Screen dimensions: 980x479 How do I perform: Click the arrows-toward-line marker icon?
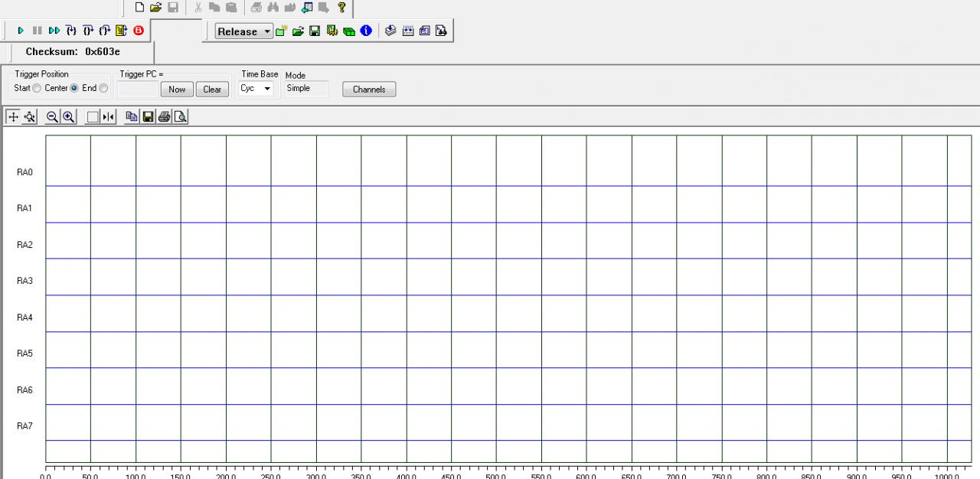pyautogui.click(x=109, y=116)
